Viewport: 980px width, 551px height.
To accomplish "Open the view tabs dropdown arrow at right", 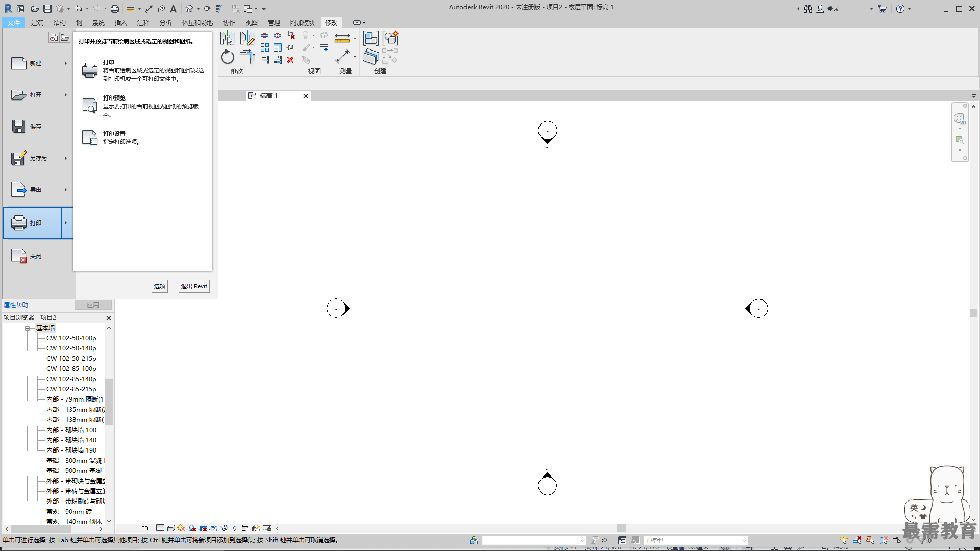I will click(974, 96).
